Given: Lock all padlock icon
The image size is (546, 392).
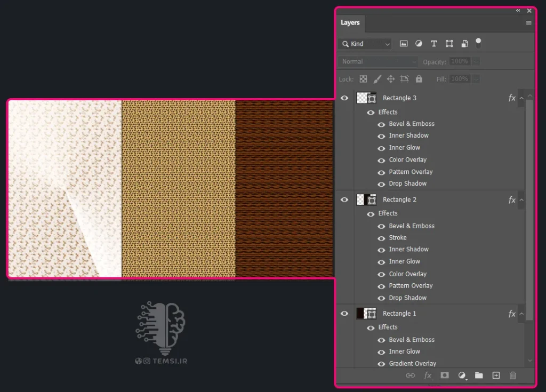Looking at the screenshot, I should 419,79.
